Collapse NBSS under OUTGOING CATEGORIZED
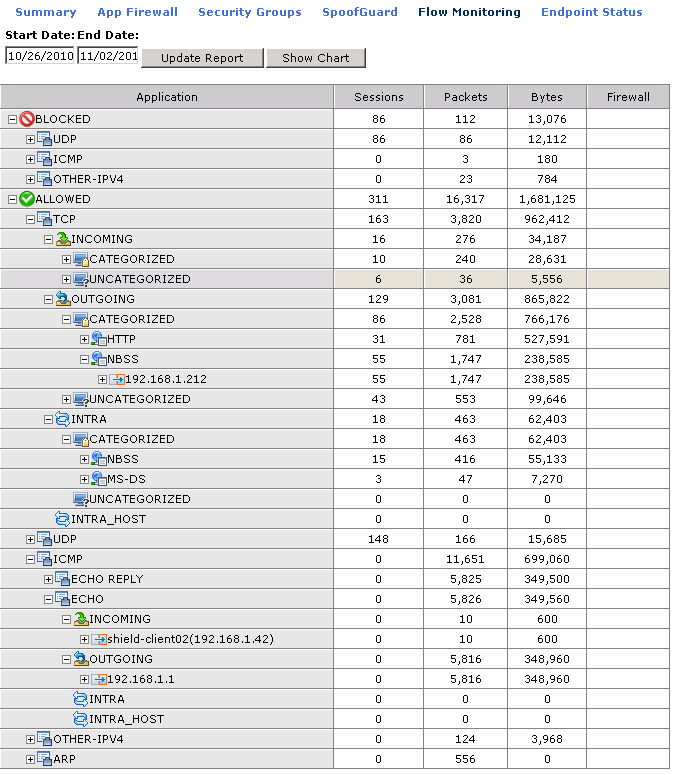Image resolution: width=684 pixels, height=775 pixels. pyautogui.click(x=85, y=360)
